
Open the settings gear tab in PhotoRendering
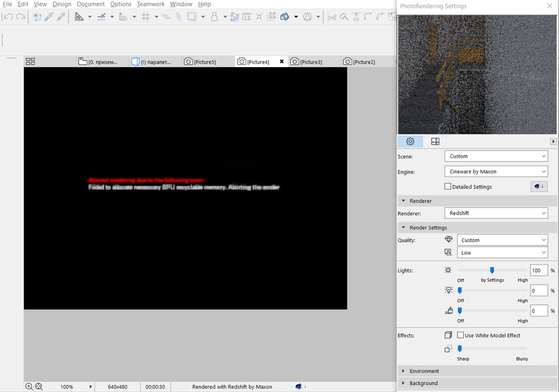tap(410, 141)
